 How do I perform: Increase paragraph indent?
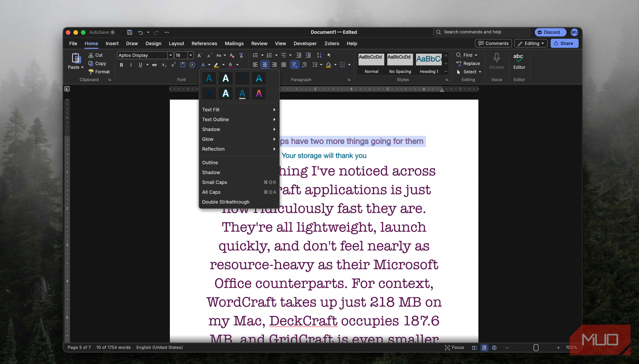pos(308,55)
